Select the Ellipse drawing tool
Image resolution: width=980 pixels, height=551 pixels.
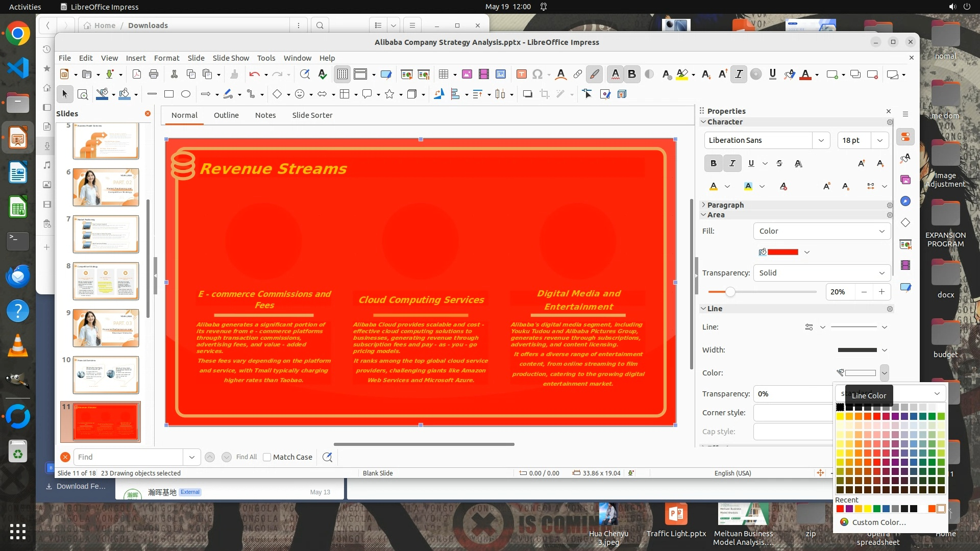click(x=186, y=94)
